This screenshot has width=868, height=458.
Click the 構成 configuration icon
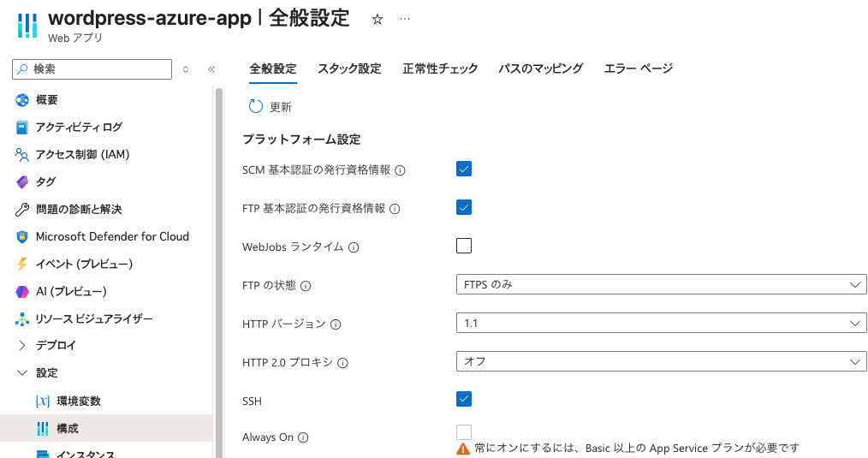click(x=43, y=428)
